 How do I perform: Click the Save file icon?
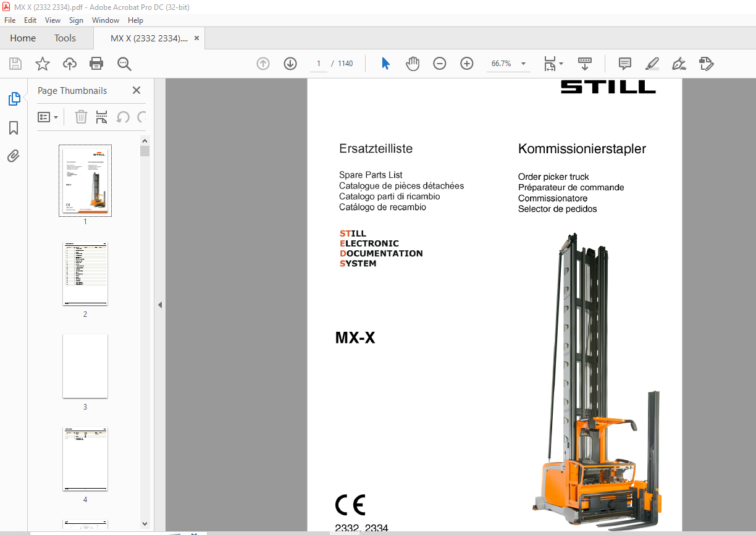[15, 64]
